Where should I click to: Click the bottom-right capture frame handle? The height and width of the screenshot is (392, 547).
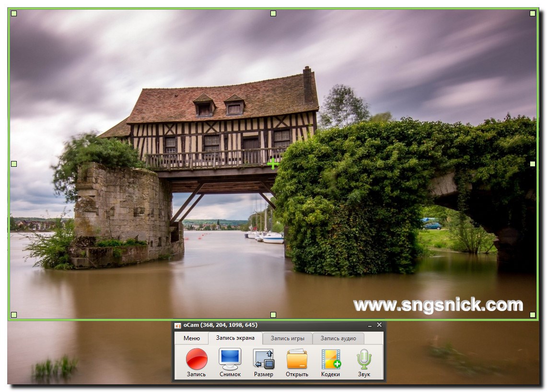pos(532,314)
